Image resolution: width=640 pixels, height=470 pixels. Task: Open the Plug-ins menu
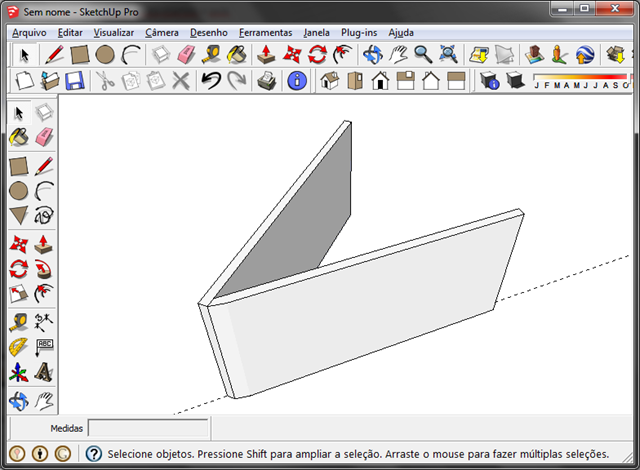click(x=359, y=33)
